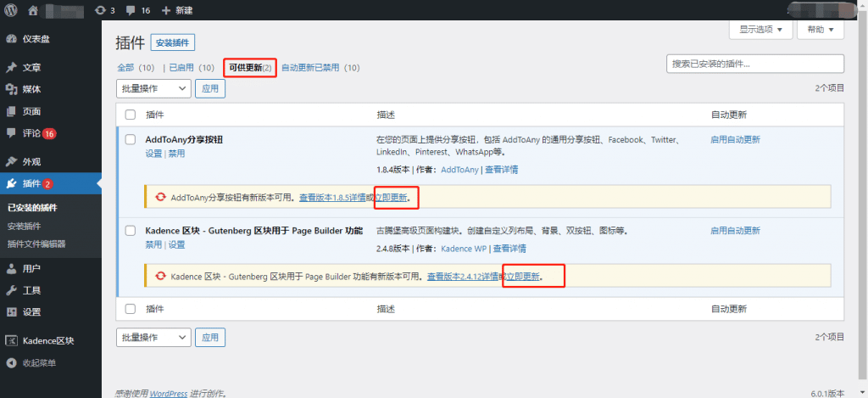Click the red 16 badge beside 评论

(49, 133)
